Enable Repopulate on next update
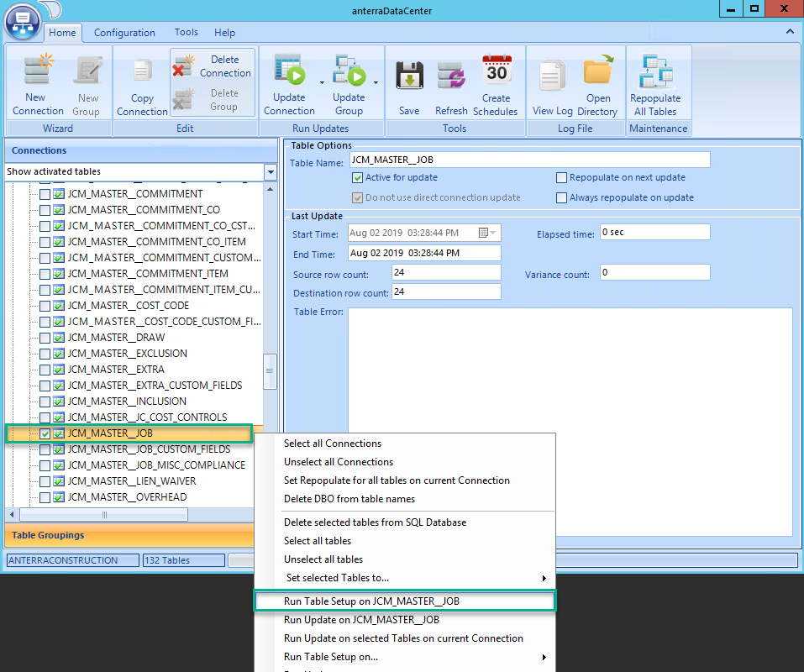 tap(561, 178)
